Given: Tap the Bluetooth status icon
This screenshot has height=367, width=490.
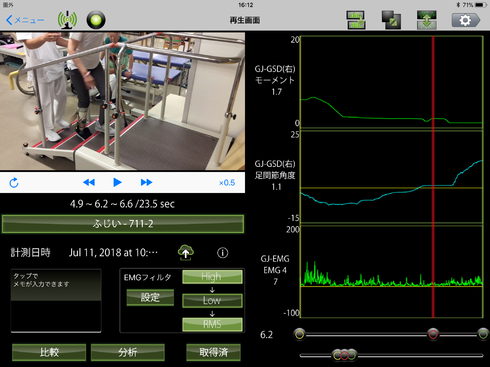Looking at the screenshot, I should pyautogui.click(x=458, y=5).
